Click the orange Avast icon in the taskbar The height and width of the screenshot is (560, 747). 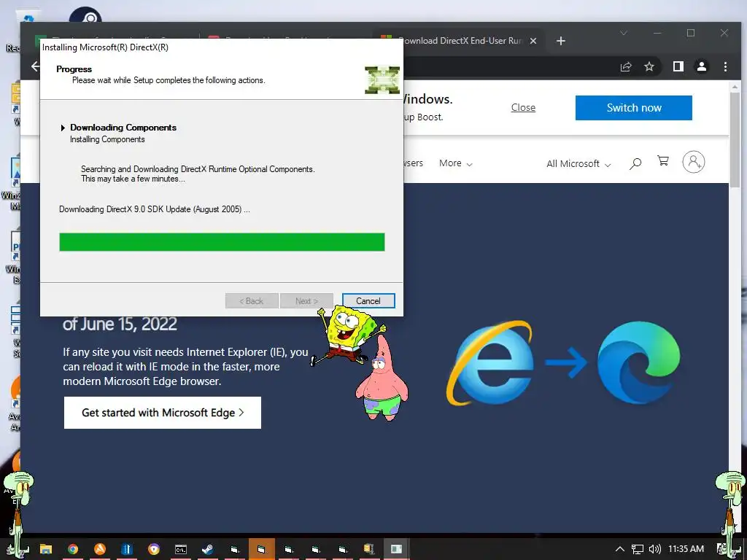click(100, 549)
